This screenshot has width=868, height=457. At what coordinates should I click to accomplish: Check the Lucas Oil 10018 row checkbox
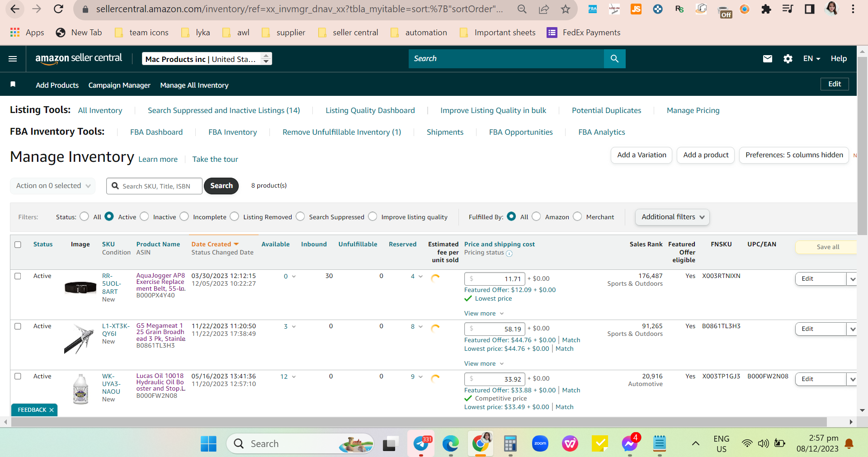point(18,376)
